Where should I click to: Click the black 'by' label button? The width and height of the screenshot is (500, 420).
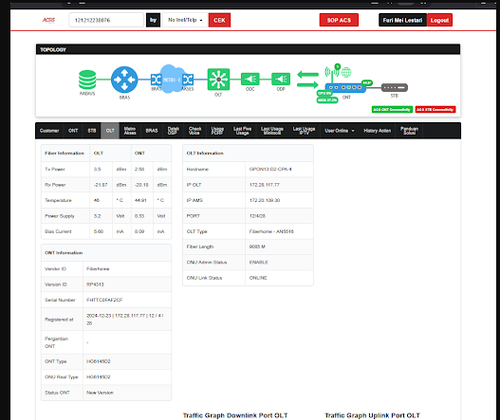click(x=153, y=20)
